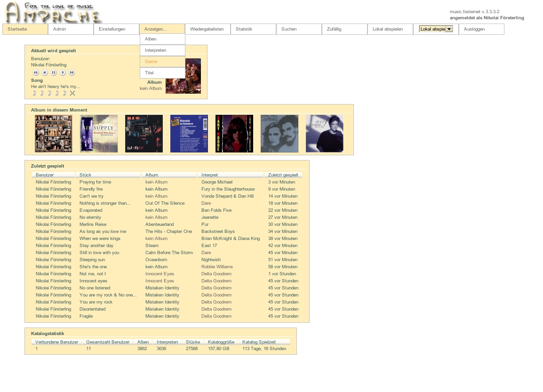This screenshot has height=392, width=543.
Task: Click the play button
Action: [63, 72]
